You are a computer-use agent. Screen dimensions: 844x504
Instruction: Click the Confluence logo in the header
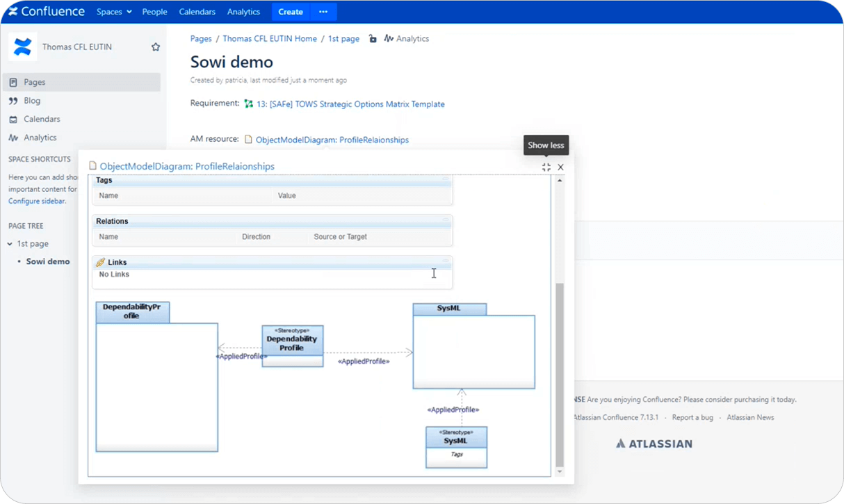pyautogui.click(x=47, y=11)
